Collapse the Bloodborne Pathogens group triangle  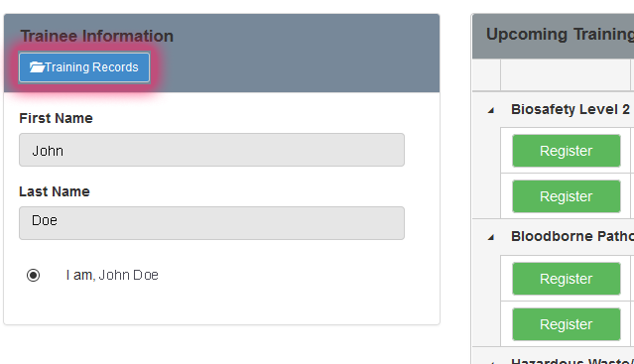[x=491, y=237]
